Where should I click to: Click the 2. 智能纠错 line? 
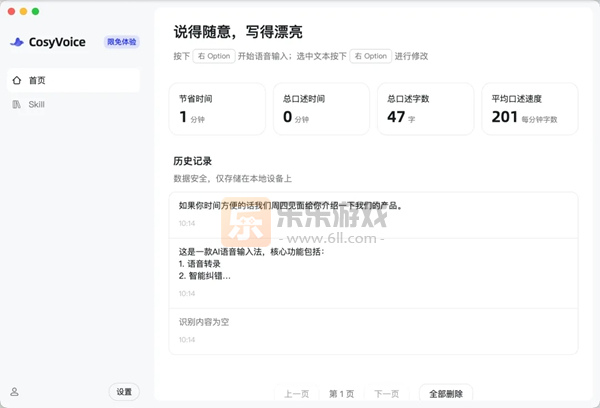pos(205,276)
